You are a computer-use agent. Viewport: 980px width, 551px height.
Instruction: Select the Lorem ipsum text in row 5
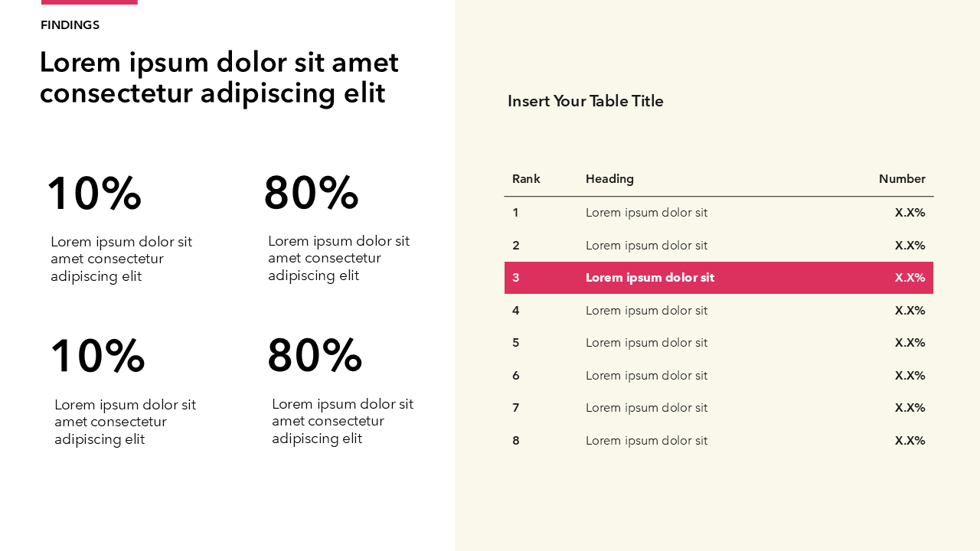[x=646, y=343]
